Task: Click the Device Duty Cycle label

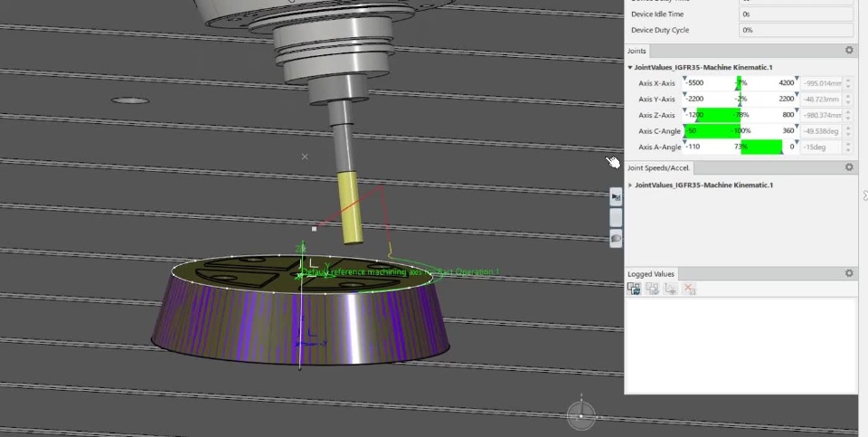Action: click(660, 30)
